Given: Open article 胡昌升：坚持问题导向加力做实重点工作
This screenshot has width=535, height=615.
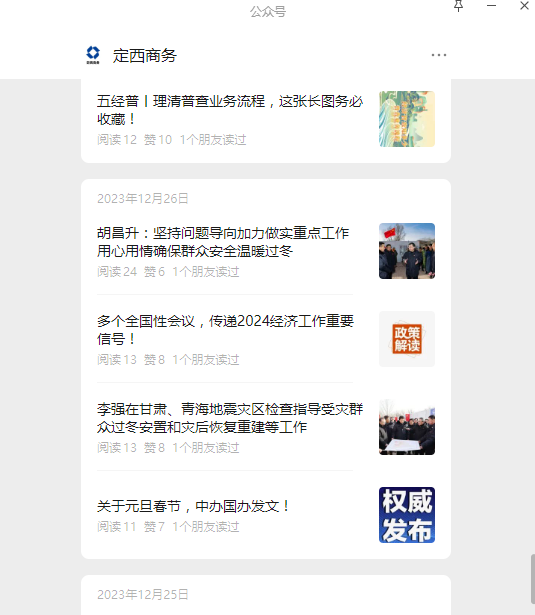Looking at the screenshot, I should pyautogui.click(x=223, y=242).
